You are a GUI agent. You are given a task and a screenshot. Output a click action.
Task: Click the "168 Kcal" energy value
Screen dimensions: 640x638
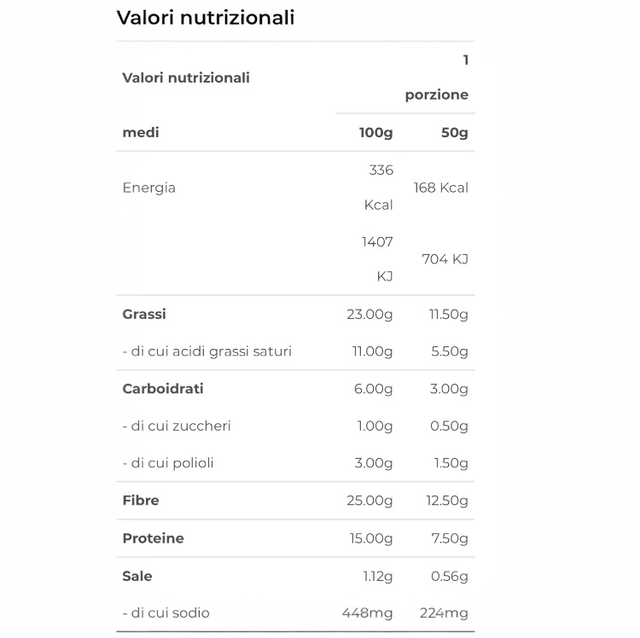(x=440, y=188)
